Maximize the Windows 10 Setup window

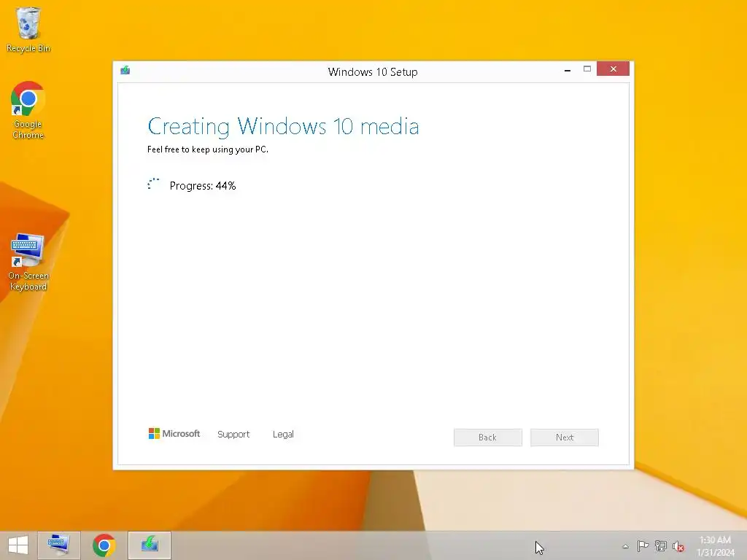click(x=587, y=69)
